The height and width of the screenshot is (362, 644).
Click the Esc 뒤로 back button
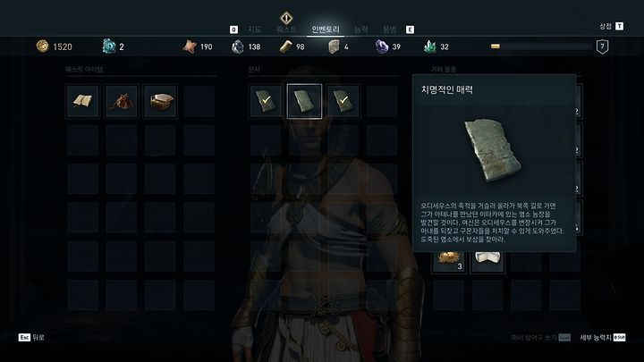(x=31, y=337)
